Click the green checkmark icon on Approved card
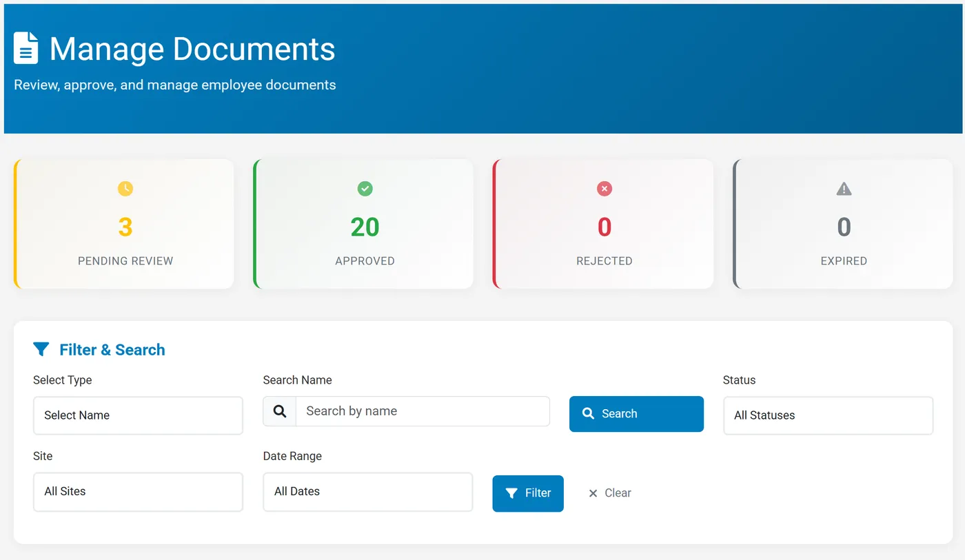Screen dimensions: 965x560 [365, 189]
